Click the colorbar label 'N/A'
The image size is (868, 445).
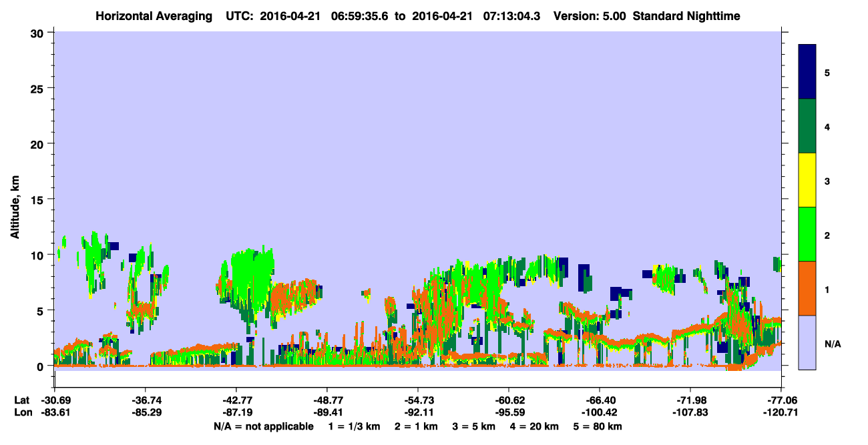[x=833, y=344]
